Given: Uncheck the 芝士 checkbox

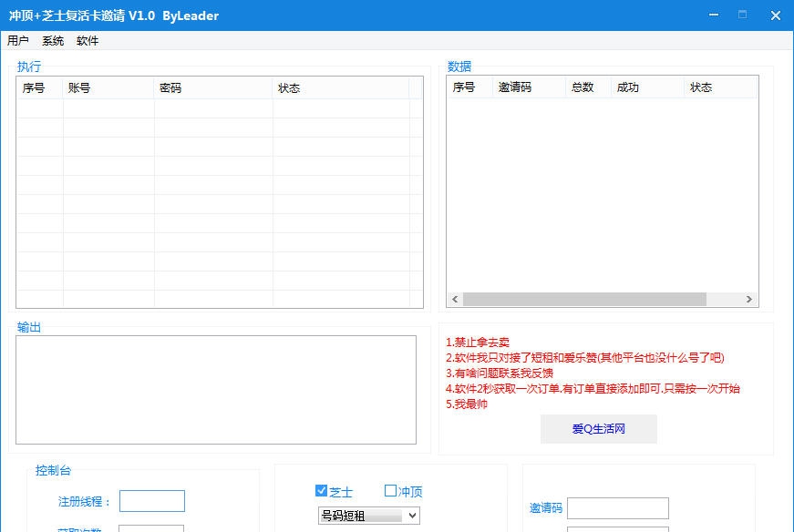Looking at the screenshot, I should [323, 490].
